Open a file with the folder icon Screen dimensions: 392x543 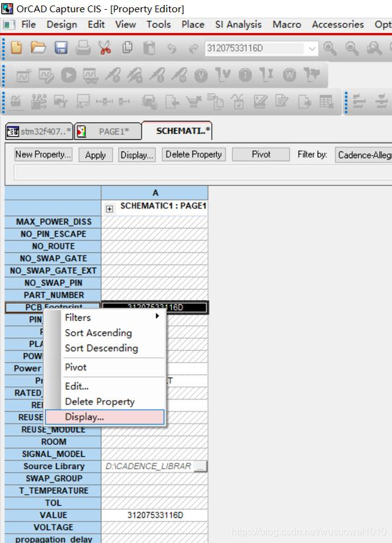[x=39, y=48]
